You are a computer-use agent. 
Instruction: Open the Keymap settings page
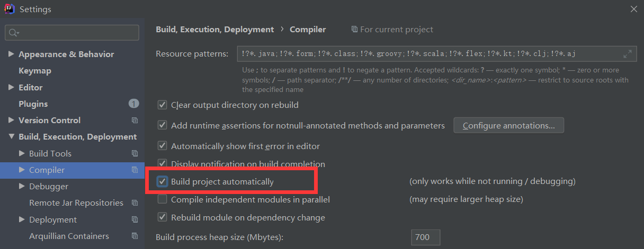(x=35, y=71)
